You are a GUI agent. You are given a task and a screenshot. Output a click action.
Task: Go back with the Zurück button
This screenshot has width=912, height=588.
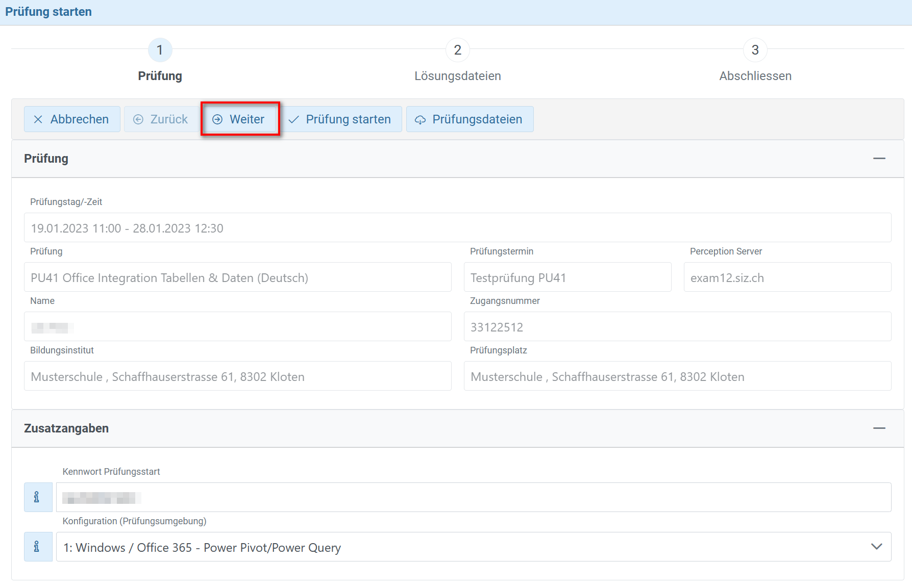[x=161, y=119]
